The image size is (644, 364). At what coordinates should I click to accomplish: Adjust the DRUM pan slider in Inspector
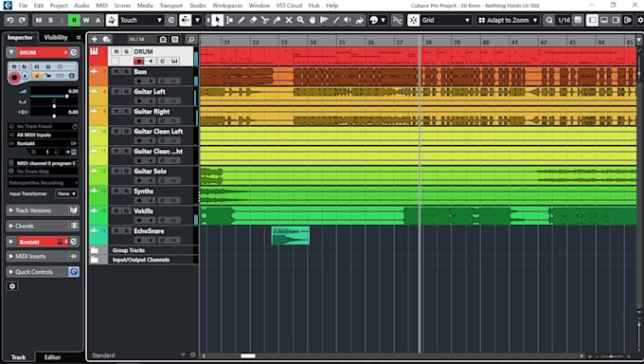(54, 106)
